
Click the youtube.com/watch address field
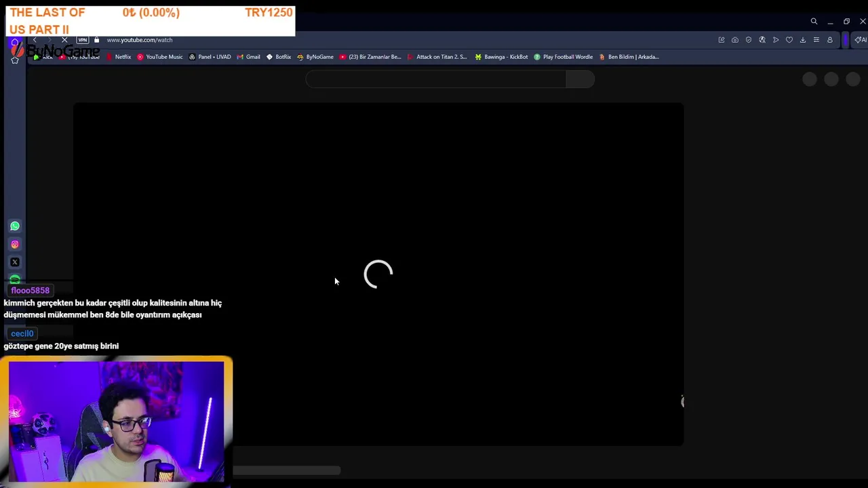139,40
